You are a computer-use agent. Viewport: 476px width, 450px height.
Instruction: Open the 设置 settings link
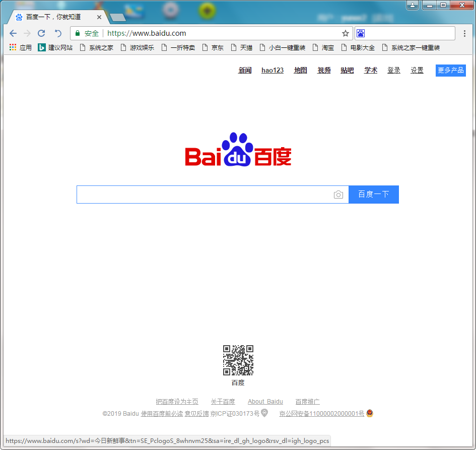tap(417, 70)
